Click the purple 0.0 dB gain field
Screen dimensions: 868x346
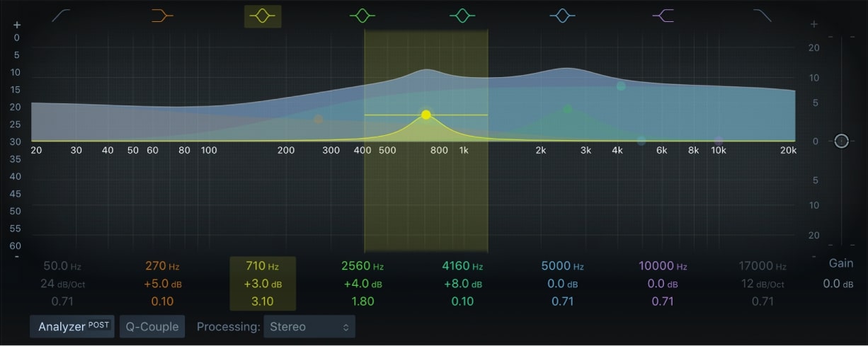pos(663,284)
